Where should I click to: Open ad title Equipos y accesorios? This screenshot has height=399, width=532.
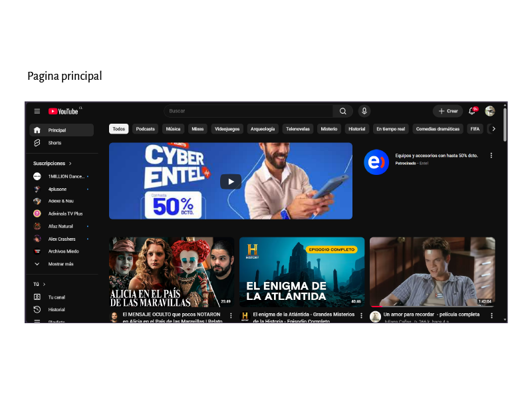(436, 156)
